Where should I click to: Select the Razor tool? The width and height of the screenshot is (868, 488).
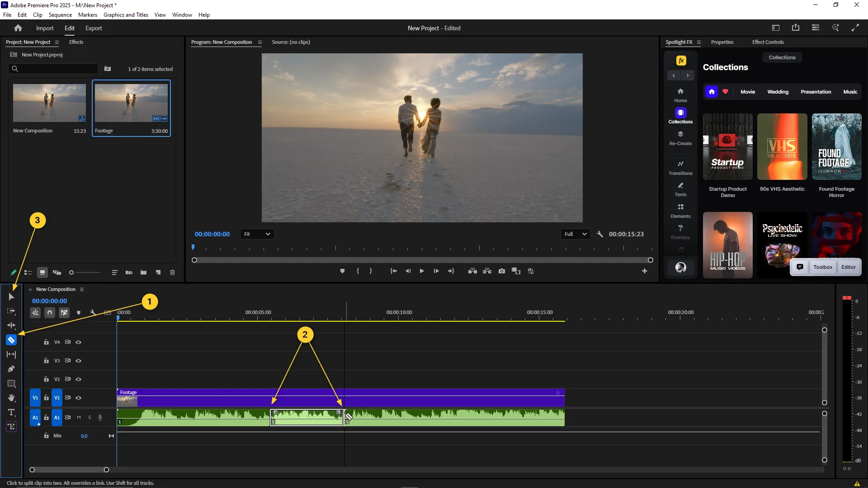11,340
